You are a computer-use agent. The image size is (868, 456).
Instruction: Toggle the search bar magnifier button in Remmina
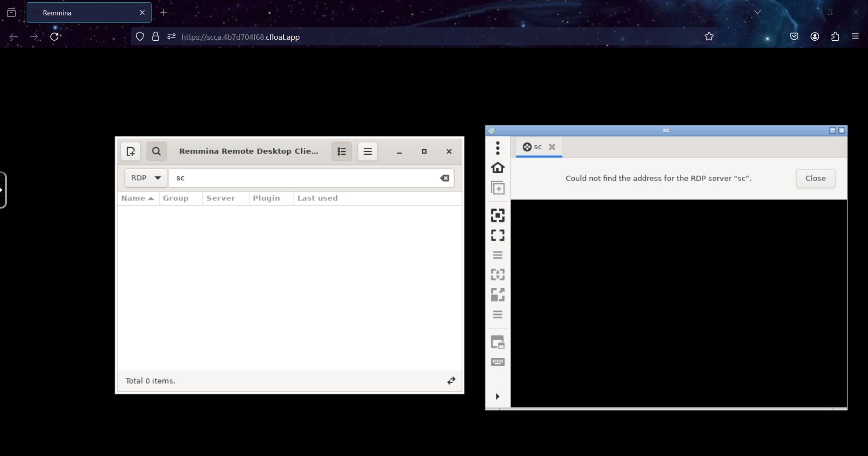click(x=156, y=152)
